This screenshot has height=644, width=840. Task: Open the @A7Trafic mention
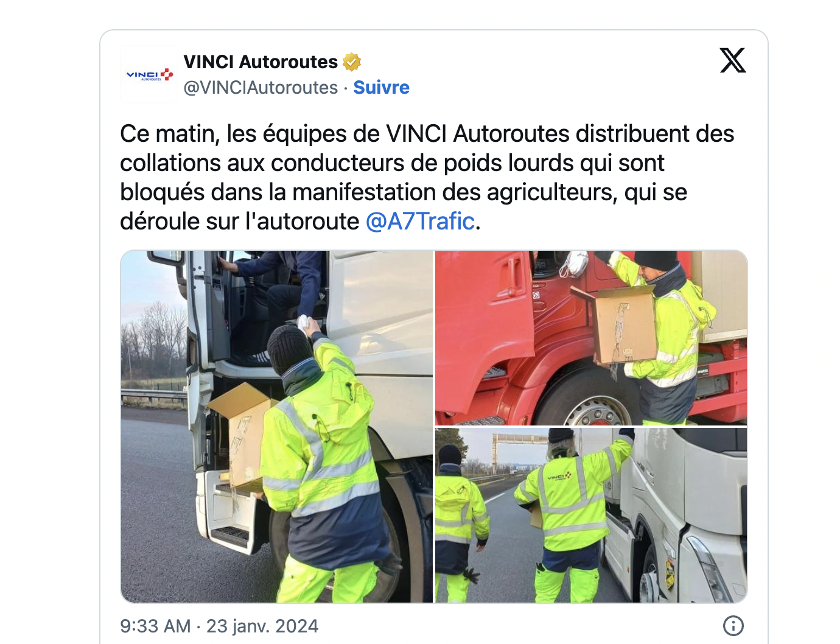click(x=420, y=222)
